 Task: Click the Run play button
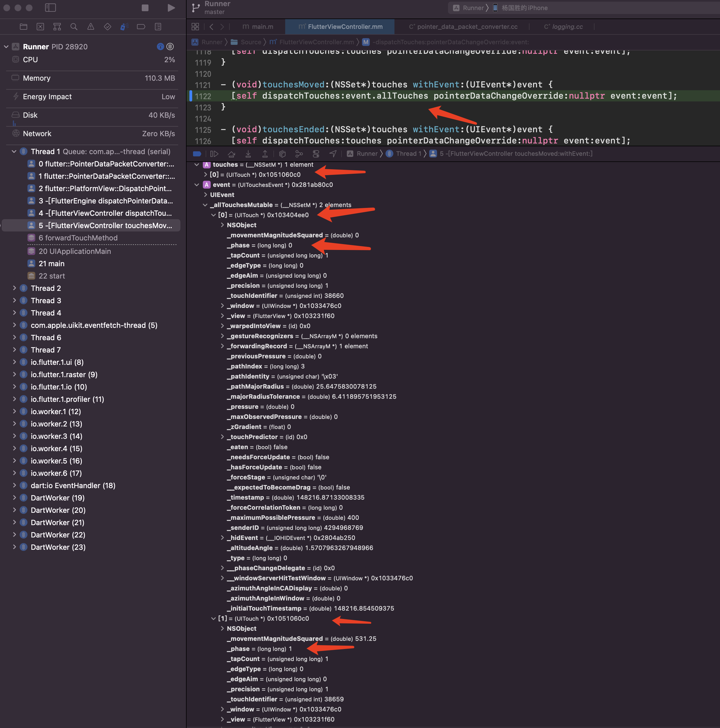[x=171, y=8]
